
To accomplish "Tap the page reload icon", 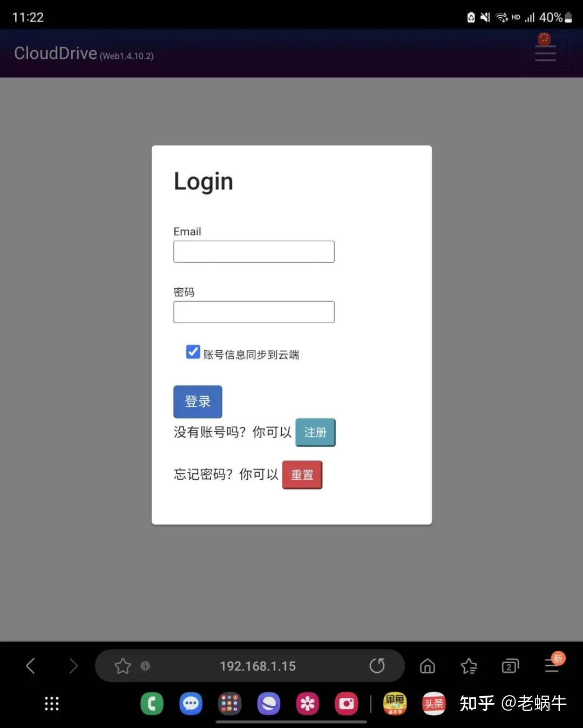I will click(x=378, y=666).
